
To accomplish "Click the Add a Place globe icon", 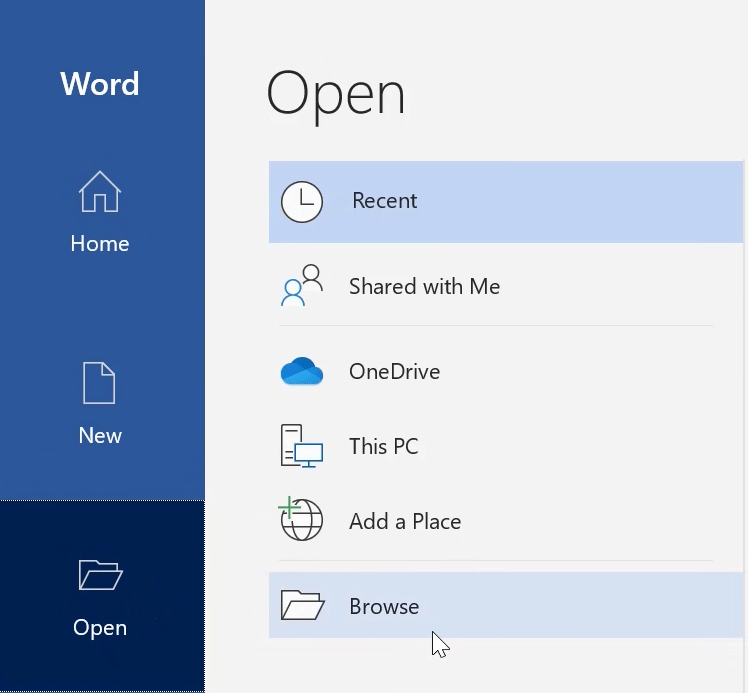I will [301, 521].
